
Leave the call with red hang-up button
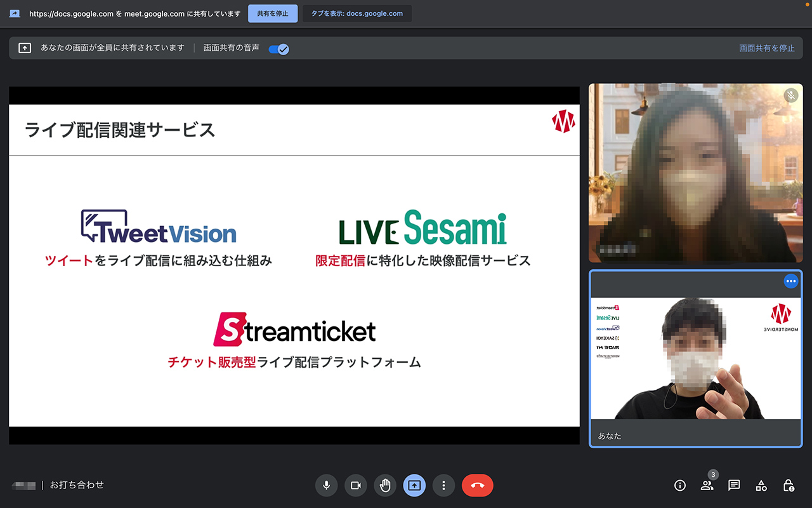[x=478, y=485]
